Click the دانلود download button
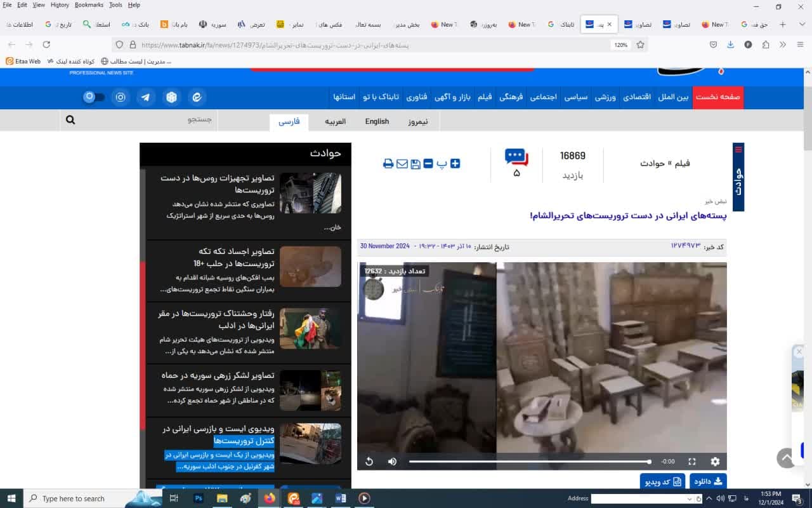Screen dimensions: 812x508 [708, 481]
